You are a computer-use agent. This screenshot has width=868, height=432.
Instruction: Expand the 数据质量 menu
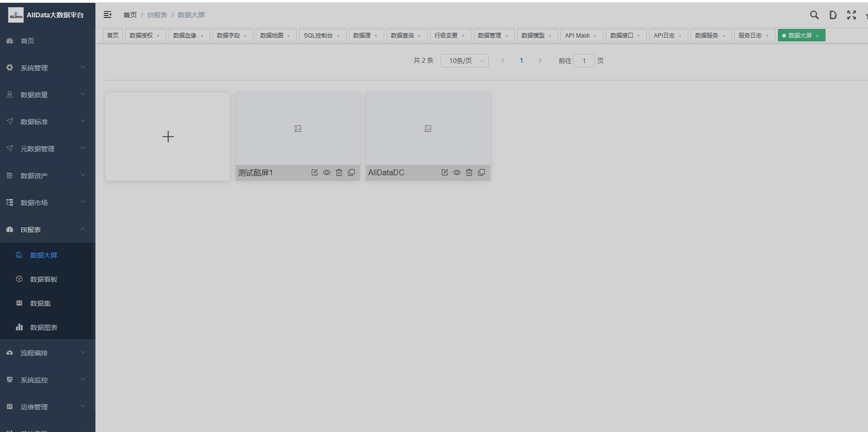(48, 95)
